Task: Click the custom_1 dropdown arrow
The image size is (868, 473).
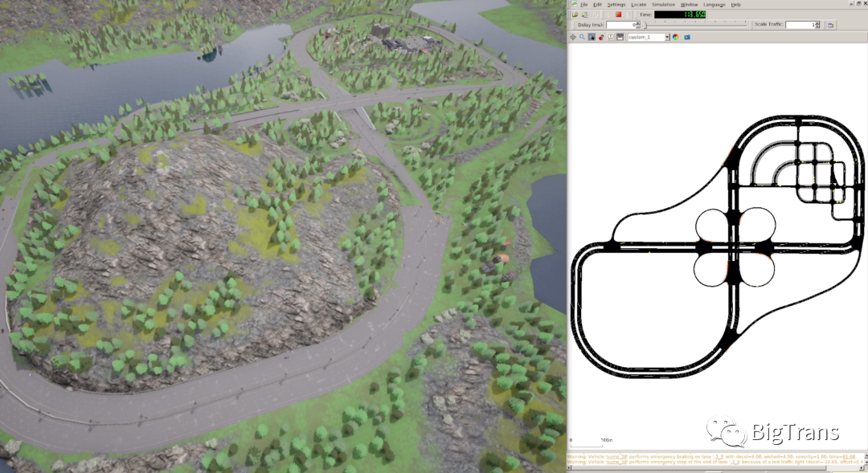Action: pos(667,37)
